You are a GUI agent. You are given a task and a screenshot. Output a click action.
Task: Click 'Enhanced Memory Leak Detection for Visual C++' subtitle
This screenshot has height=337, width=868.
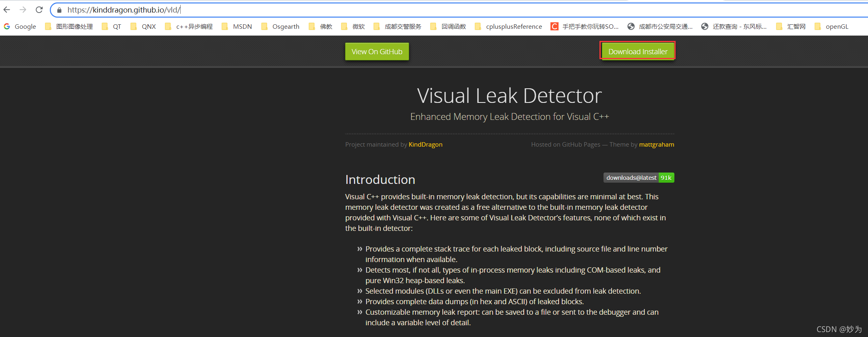point(510,117)
